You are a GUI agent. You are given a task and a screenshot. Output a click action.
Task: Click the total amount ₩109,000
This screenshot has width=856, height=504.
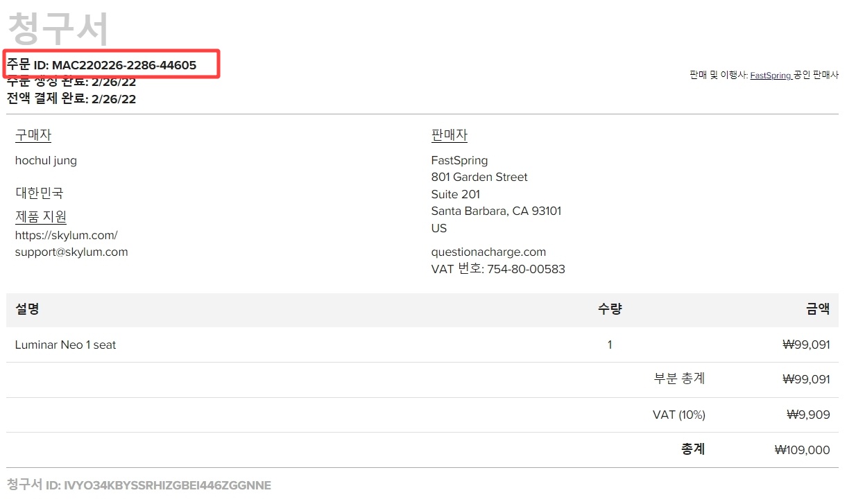(x=803, y=450)
